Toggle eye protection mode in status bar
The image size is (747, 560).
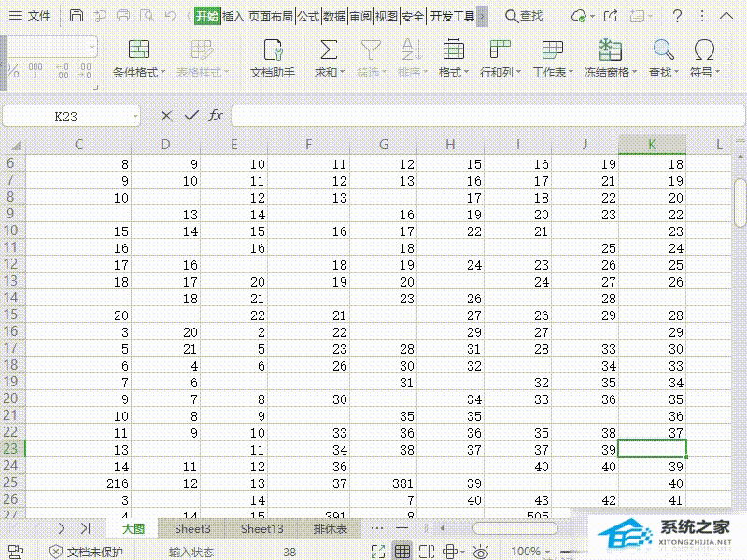point(480,552)
